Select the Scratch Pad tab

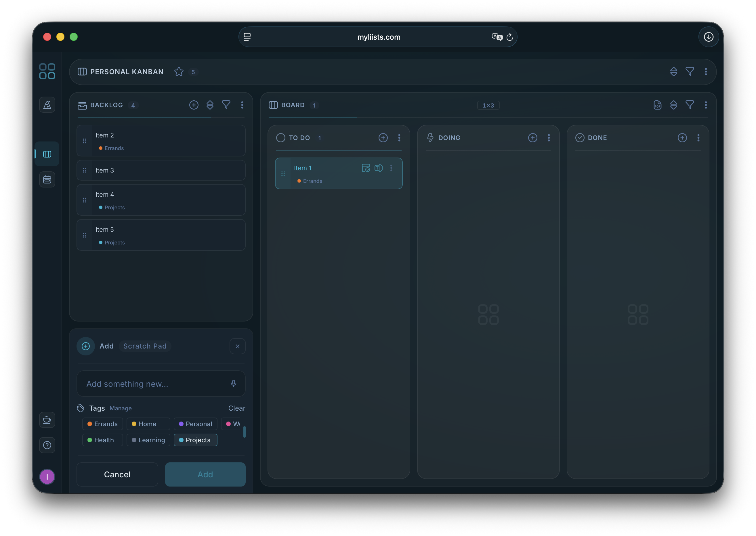pos(145,346)
